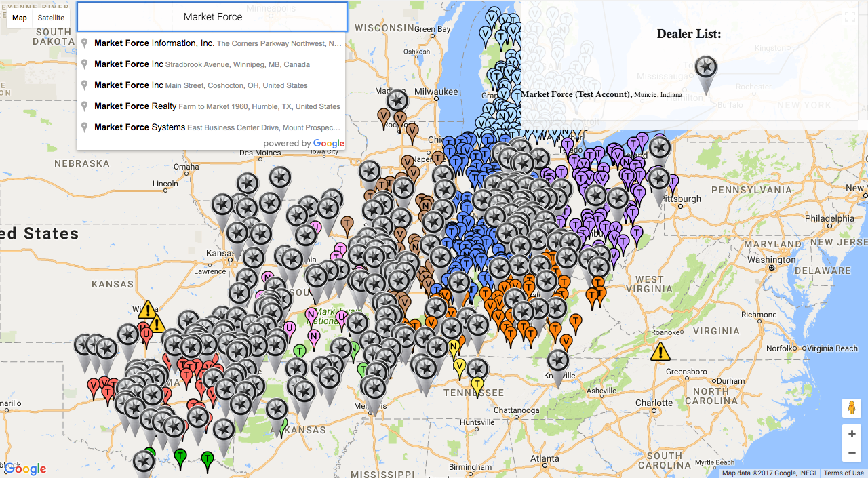Image resolution: width=868 pixels, height=478 pixels.
Task: Click the red U marker below warning triangles
Action: pos(145,335)
